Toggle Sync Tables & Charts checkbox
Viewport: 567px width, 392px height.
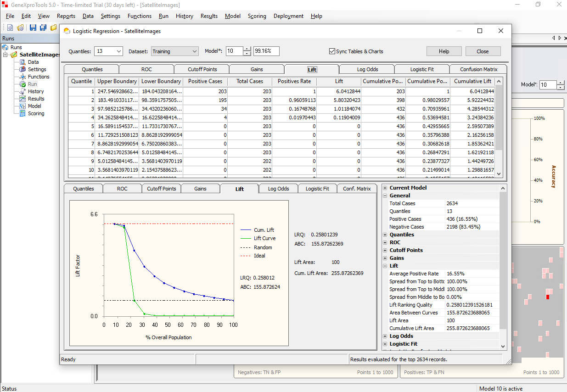point(332,51)
